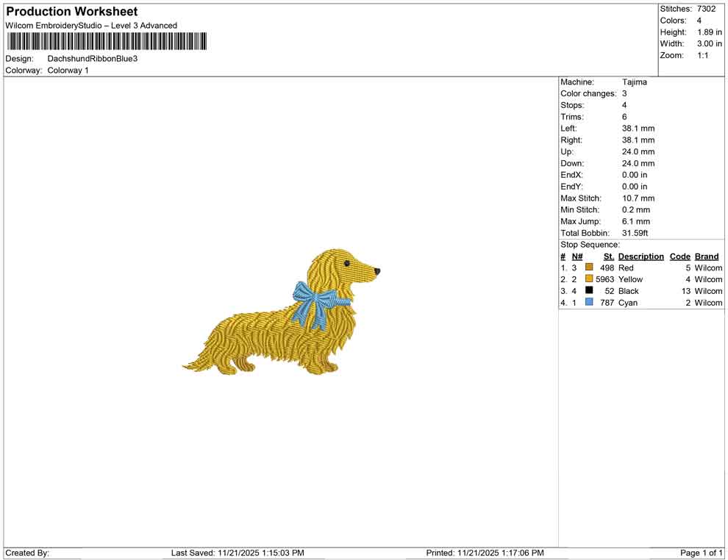Image resolution: width=728 pixels, height=560 pixels.
Task: Open the Stop Sequence section
Action: [591, 244]
